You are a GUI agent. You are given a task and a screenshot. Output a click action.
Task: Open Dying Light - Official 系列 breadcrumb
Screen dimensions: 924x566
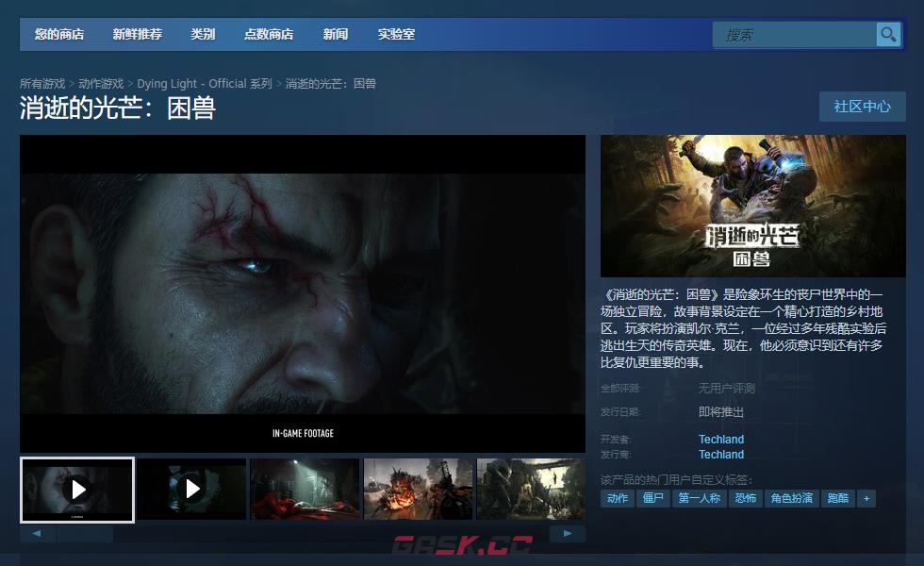click(205, 84)
